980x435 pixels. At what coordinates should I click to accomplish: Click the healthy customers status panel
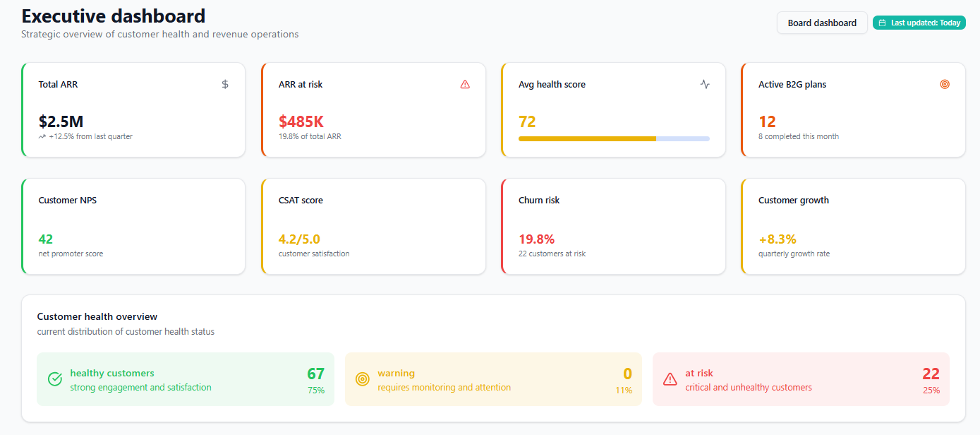click(x=185, y=379)
